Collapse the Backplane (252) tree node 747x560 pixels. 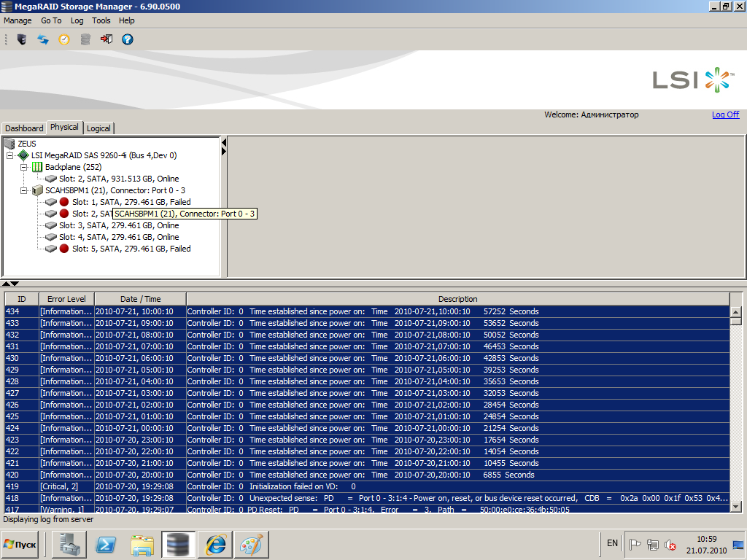coord(24,167)
